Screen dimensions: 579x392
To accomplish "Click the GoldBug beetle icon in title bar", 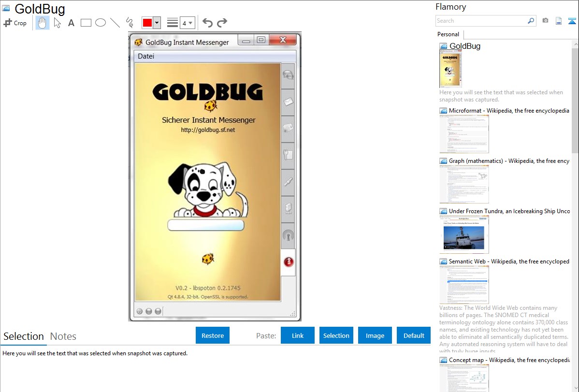I will click(139, 42).
